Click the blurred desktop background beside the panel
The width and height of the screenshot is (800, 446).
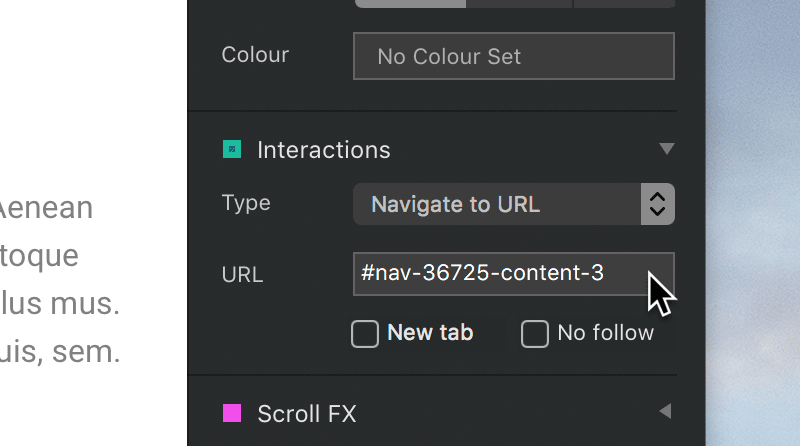[x=753, y=223]
